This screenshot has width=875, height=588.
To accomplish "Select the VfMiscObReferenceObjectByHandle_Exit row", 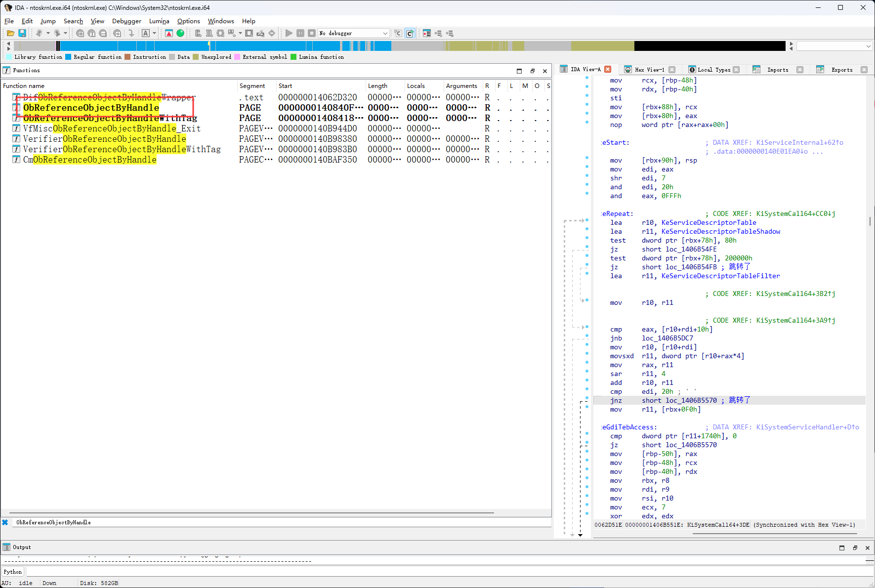I will pos(276,128).
